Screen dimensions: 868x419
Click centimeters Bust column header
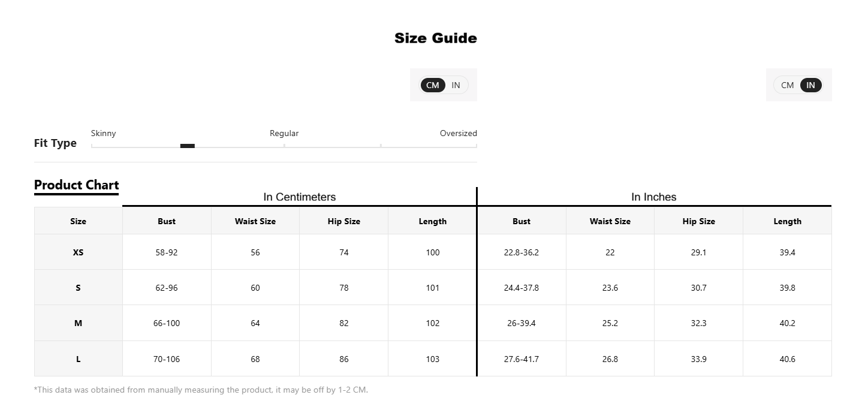[x=167, y=221]
